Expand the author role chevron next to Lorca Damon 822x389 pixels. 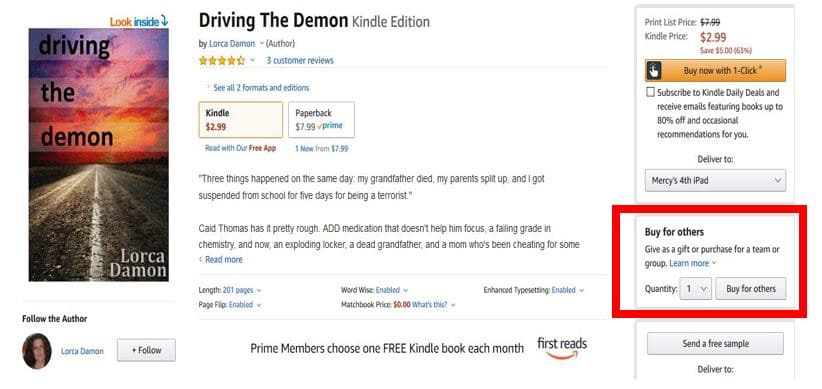[262, 44]
